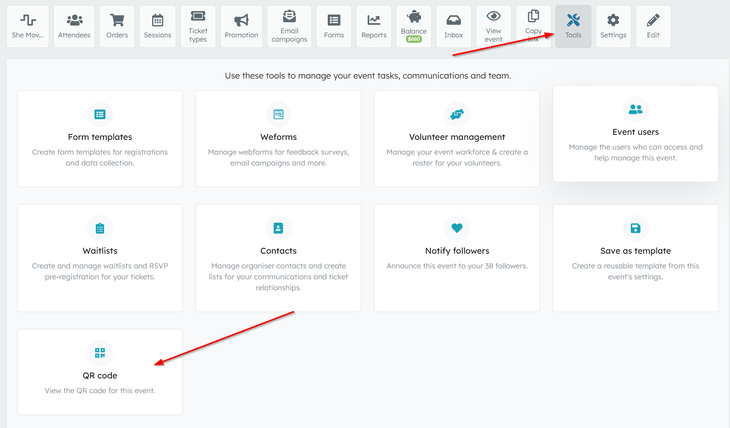Open the Orders cart icon

coord(116,26)
